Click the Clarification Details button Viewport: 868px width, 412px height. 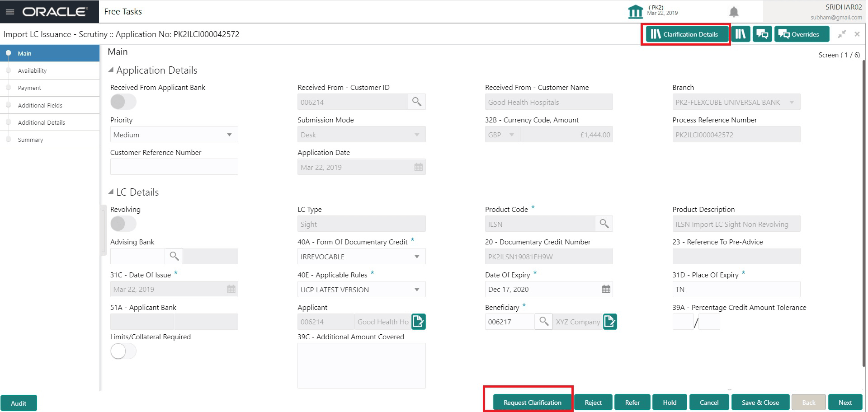[x=687, y=34]
